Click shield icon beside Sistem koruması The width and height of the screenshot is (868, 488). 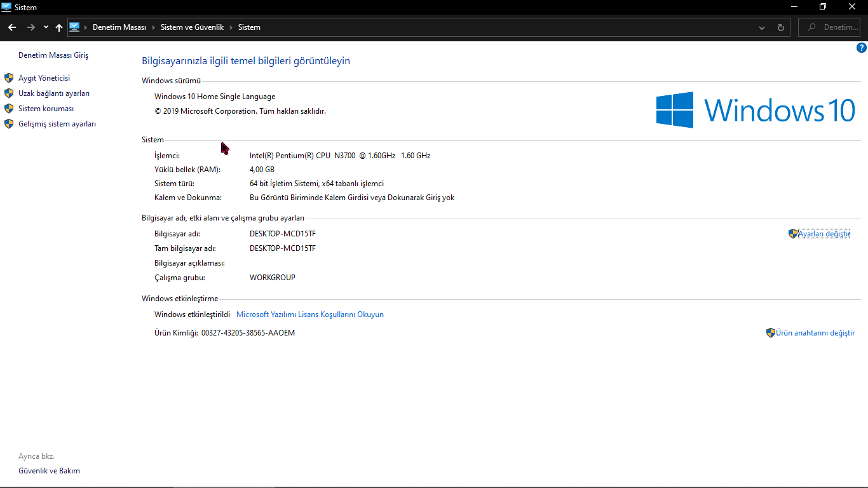click(9, 109)
